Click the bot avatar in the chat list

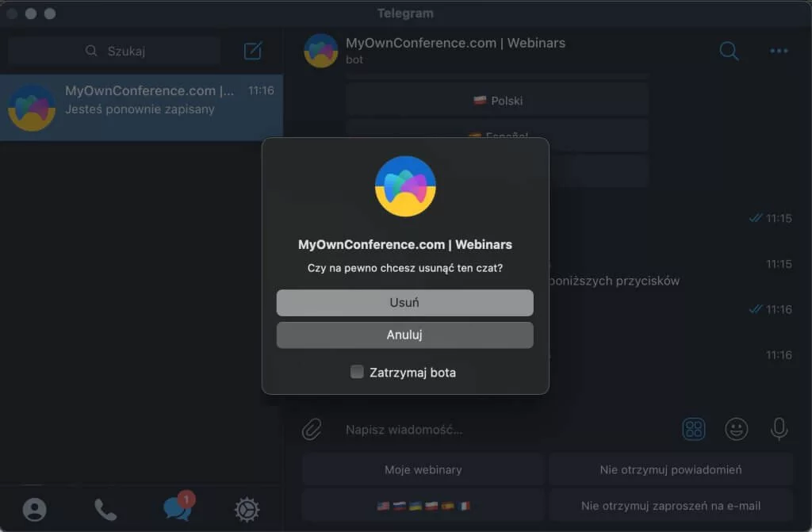[32, 108]
